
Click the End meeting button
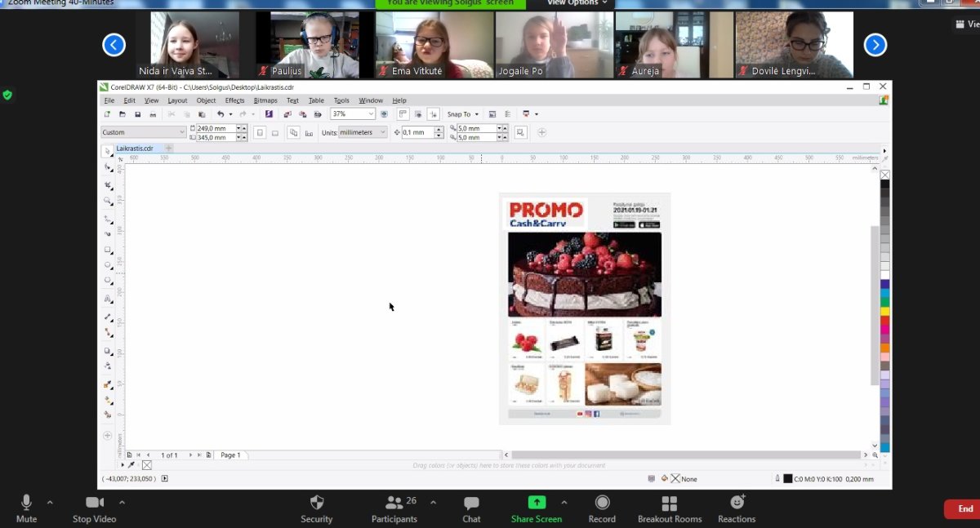tap(964, 509)
